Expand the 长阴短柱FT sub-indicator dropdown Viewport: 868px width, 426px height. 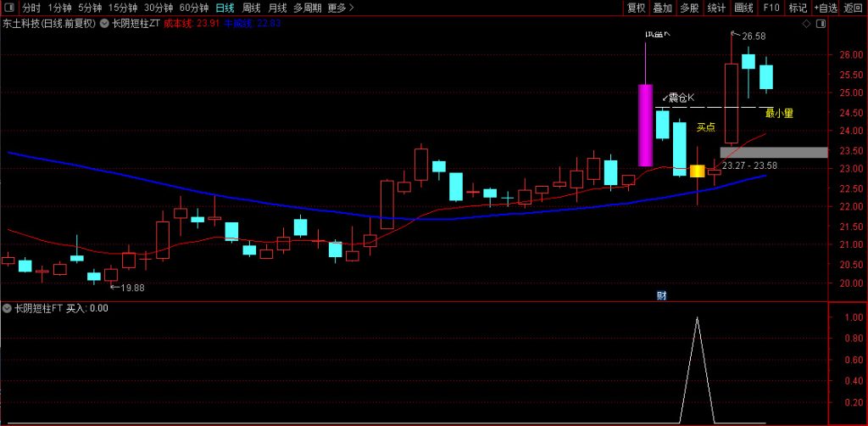(x=8, y=309)
